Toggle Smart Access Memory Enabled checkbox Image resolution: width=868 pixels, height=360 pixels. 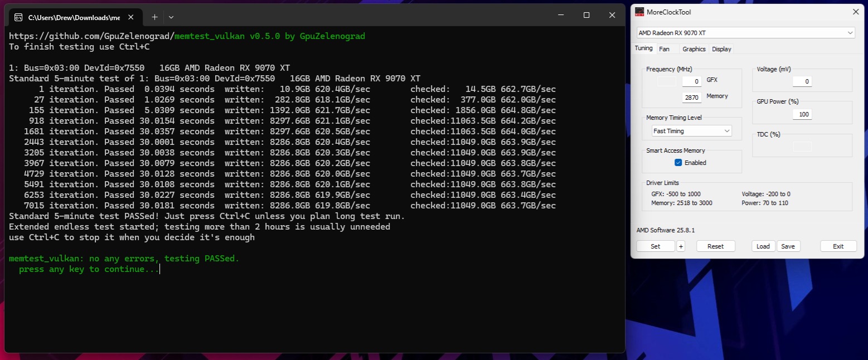(x=678, y=163)
